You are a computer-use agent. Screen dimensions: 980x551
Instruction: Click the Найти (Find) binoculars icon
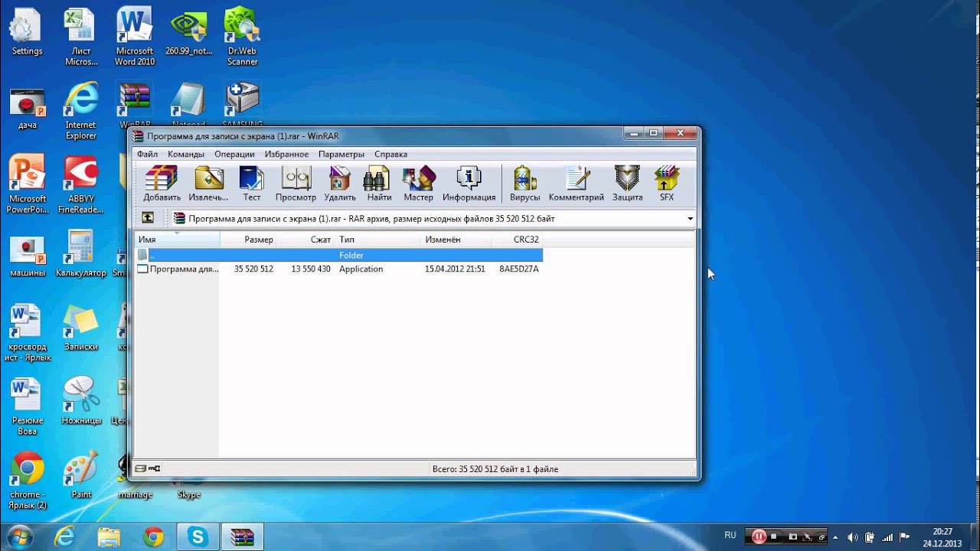pyautogui.click(x=379, y=184)
